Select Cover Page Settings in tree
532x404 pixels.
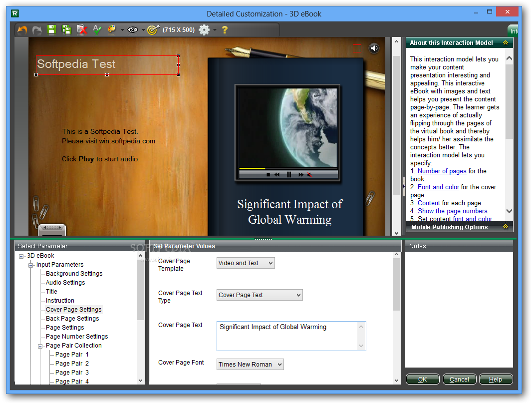(x=74, y=309)
